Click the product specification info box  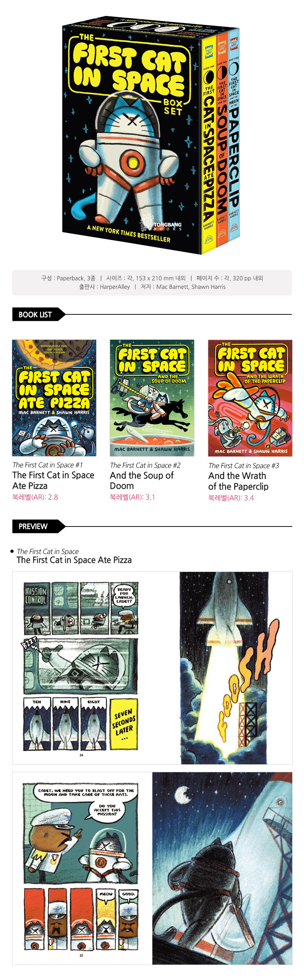152,283
